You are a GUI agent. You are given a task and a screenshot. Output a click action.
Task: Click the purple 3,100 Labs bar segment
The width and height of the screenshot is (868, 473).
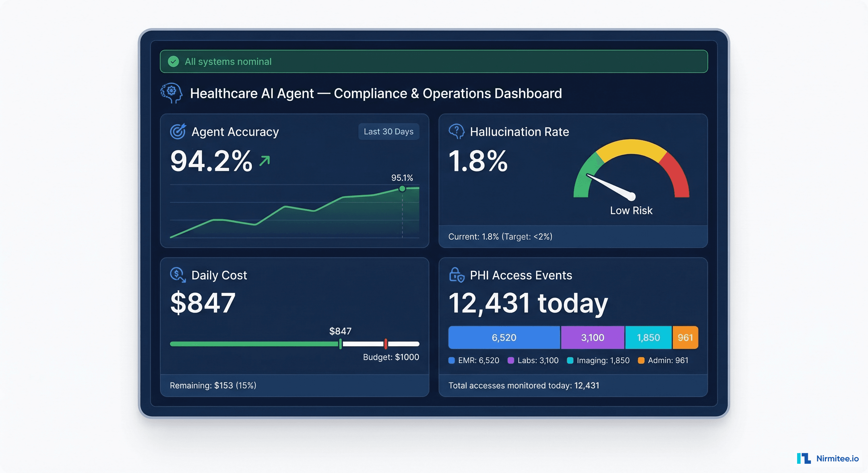(593, 337)
